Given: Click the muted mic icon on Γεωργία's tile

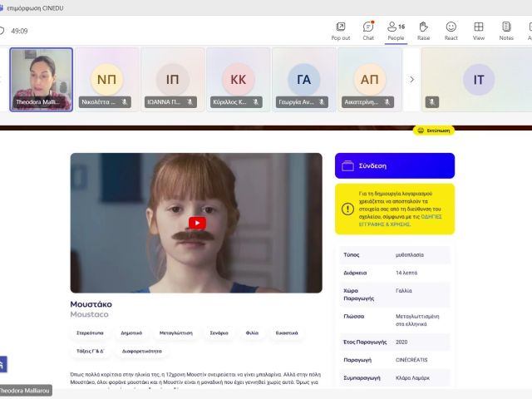Looking at the screenshot, I should tap(322, 101).
